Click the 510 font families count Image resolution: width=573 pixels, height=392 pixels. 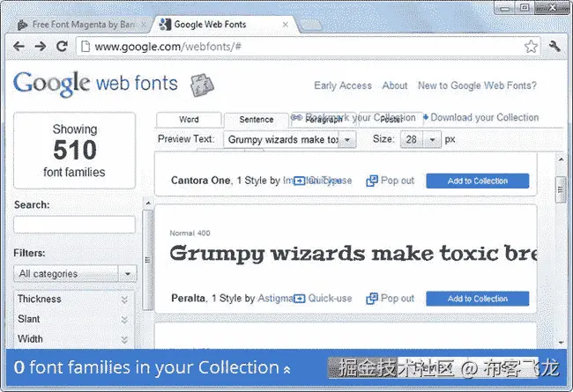[75, 150]
